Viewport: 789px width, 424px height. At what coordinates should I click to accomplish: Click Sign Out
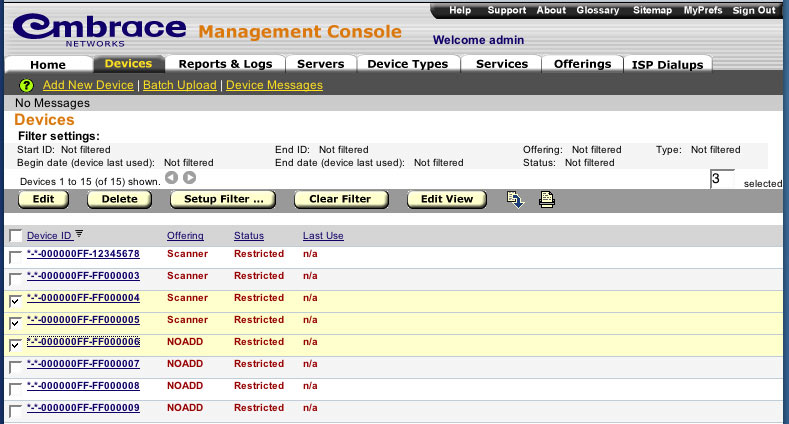(754, 10)
